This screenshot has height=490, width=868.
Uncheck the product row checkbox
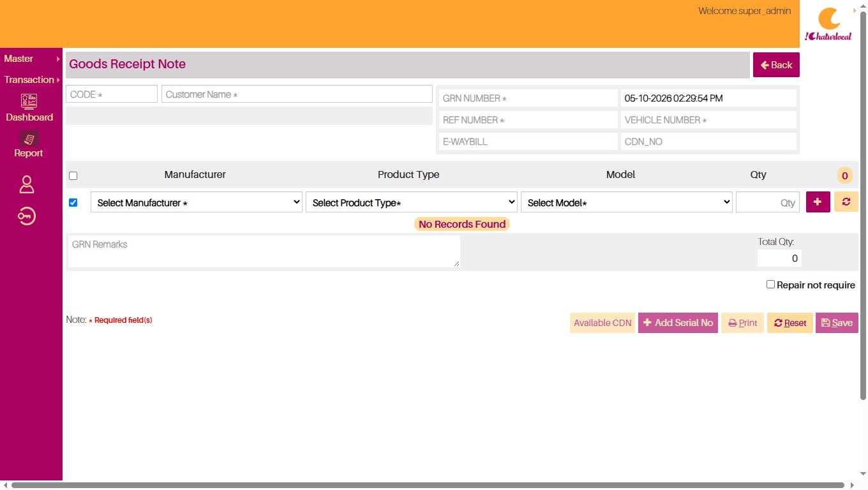pos(73,202)
